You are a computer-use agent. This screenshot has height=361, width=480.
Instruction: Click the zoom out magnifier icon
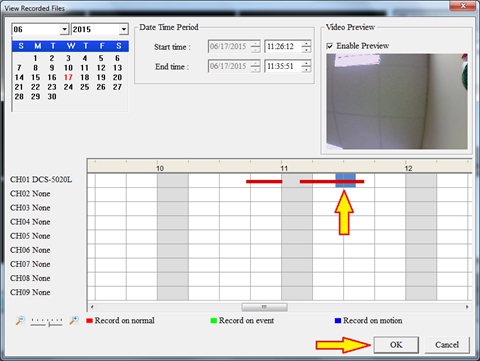[20, 321]
